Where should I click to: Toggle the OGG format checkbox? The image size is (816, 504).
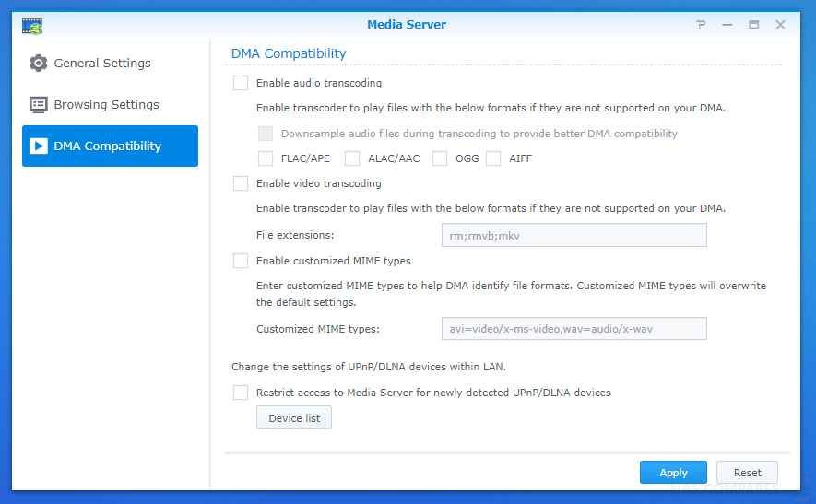point(440,158)
